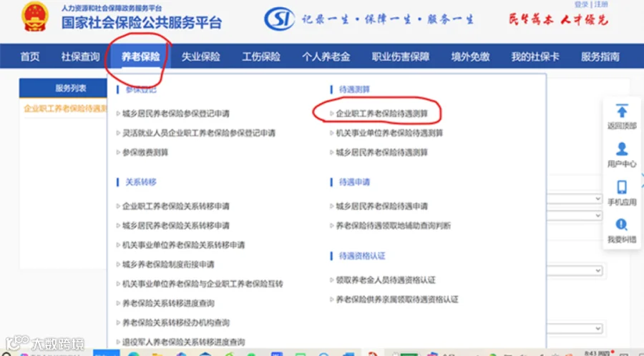The height and width of the screenshot is (356, 644).
Task: Open 工伤保险 menu
Action: 260,56
